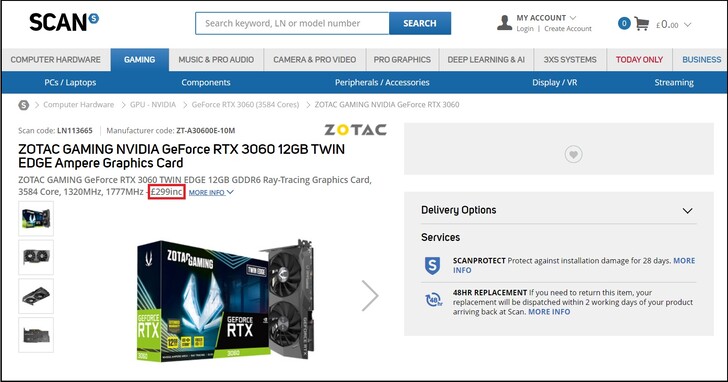This screenshot has width=728, height=382.
Task: Select Peripherals / Accessories submenu
Action: 382,83
